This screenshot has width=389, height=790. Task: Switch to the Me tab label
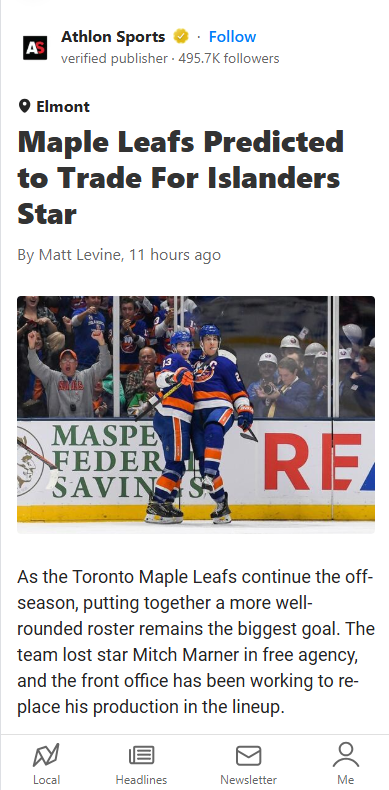[346, 779]
